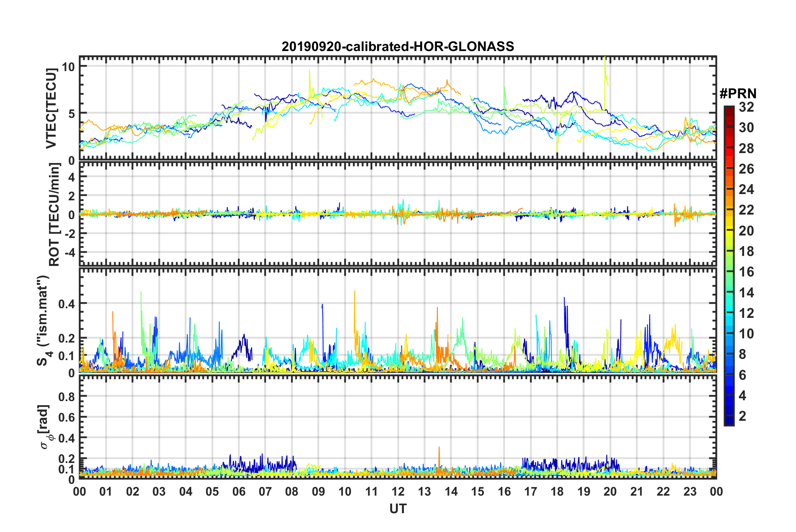Select the σφ axis tick label 0.8
The width and height of the screenshot is (796, 532).
(67, 396)
